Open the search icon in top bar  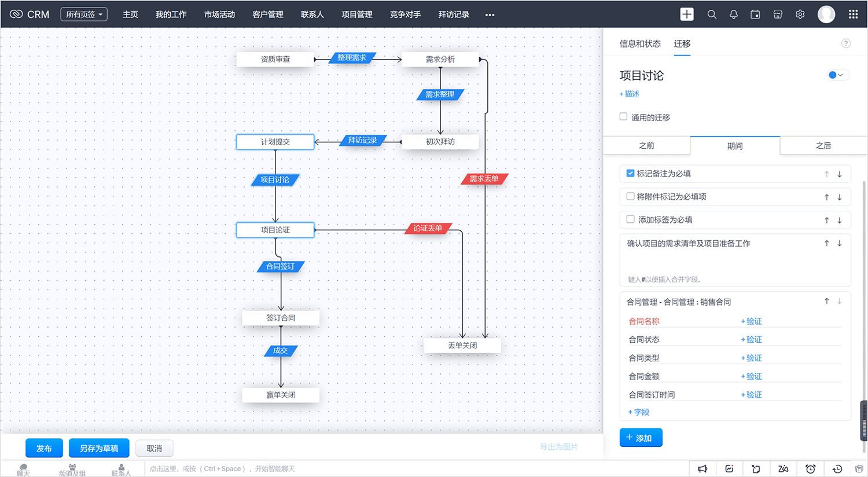712,14
